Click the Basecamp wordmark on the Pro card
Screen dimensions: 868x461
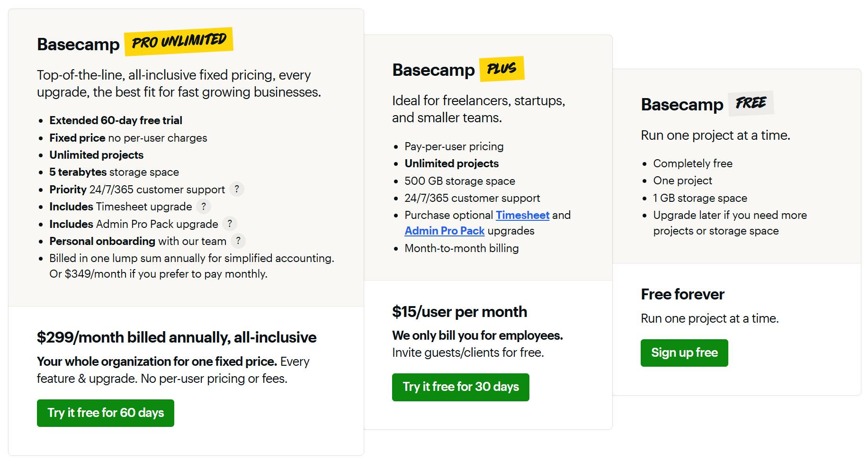pyautogui.click(x=78, y=45)
